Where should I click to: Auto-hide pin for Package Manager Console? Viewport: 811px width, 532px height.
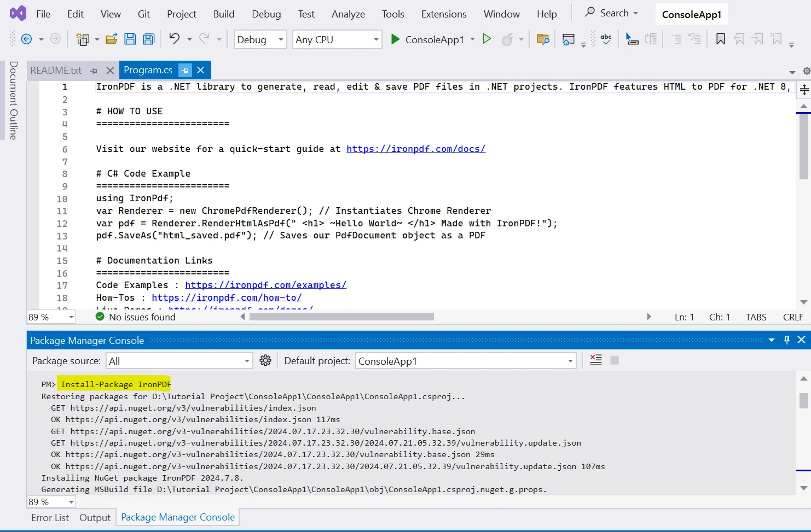point(787,340)
